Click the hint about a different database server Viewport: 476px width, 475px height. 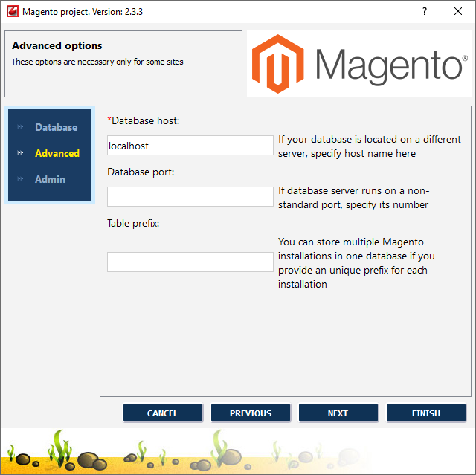tap(370, 146)
